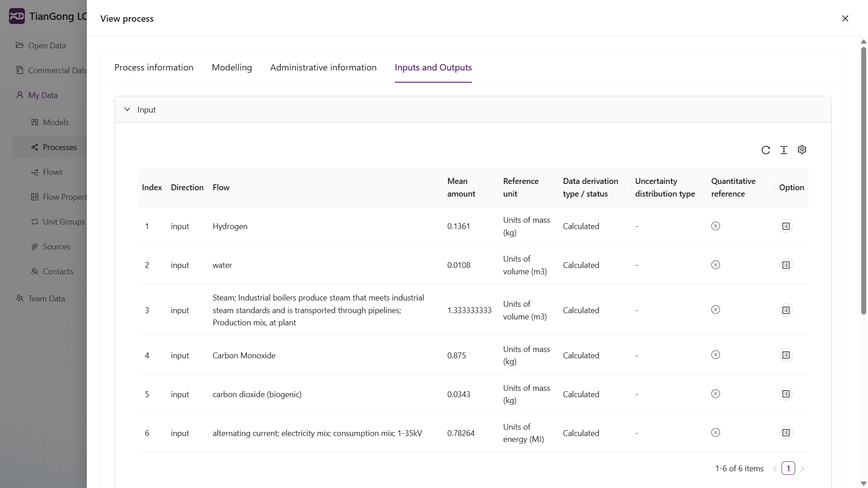Image resolution: width=868 pixels, height=488 pixels.
Task: Click view option for Steam row
Action: pyautogui.click(x=786, y=310)
